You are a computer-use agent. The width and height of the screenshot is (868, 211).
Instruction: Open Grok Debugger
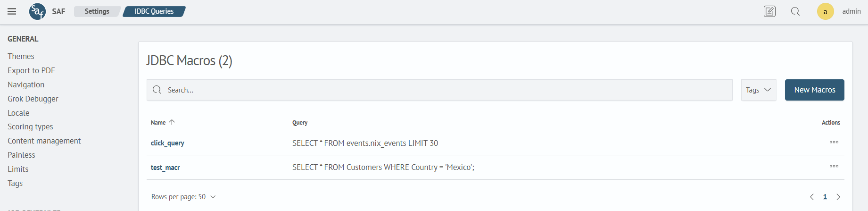click(x=33, y=99)
